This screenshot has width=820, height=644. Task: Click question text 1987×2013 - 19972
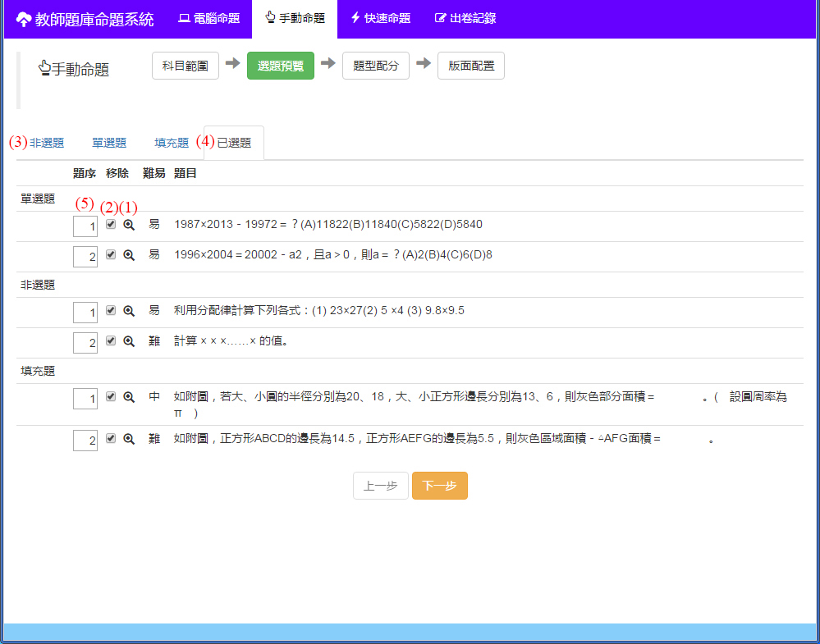(328, 225)
